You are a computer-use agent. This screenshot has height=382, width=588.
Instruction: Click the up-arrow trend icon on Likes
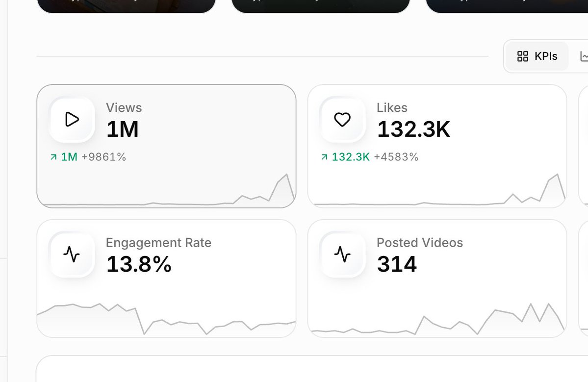coord(324,157)
